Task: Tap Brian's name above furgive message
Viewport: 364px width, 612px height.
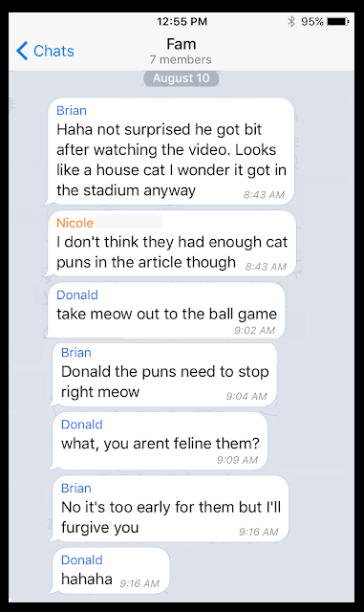Action: 76,488
